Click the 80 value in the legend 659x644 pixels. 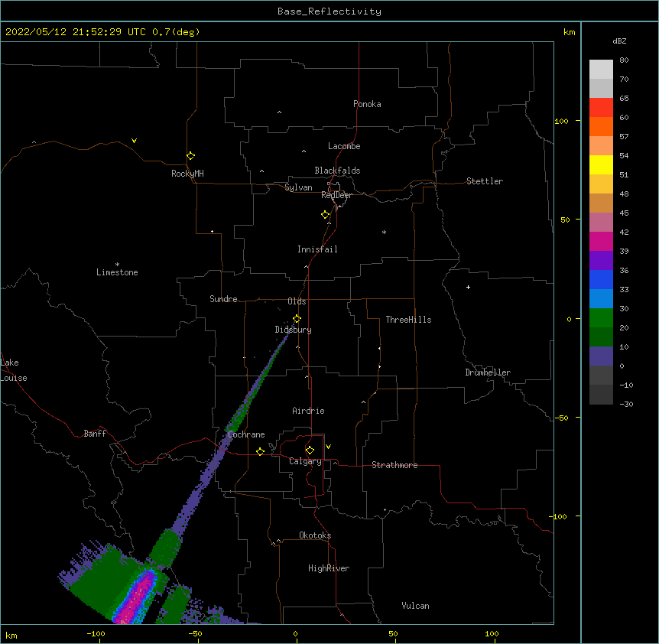[624, 60]
